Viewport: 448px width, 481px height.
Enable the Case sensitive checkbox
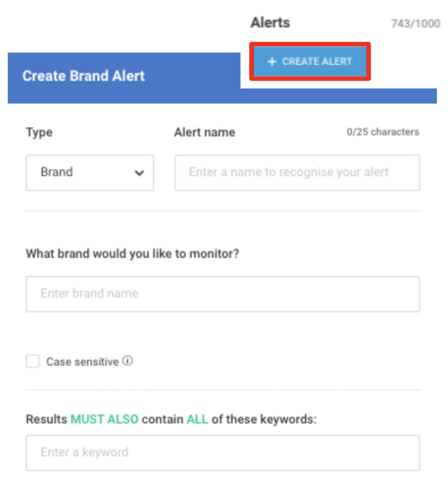click(x=33, y=362)
